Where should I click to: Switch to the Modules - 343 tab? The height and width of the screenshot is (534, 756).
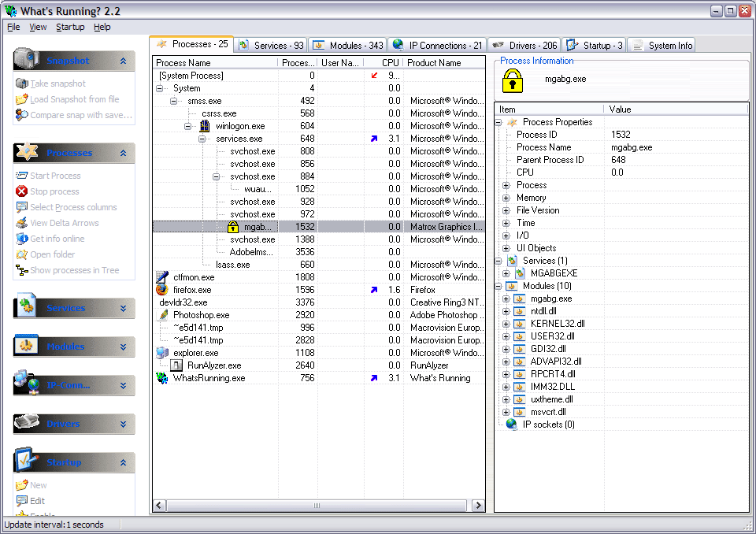(347, 46)
